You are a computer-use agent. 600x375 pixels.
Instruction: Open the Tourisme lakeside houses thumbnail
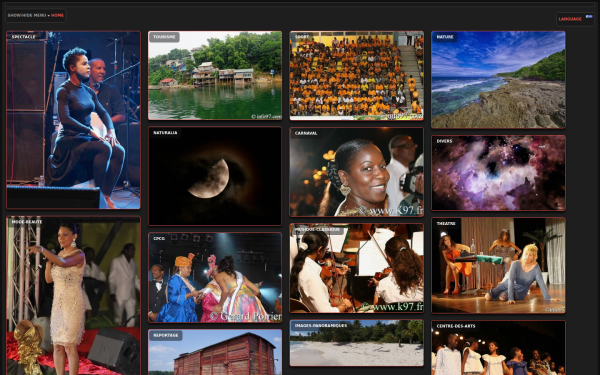coord(215,75)
